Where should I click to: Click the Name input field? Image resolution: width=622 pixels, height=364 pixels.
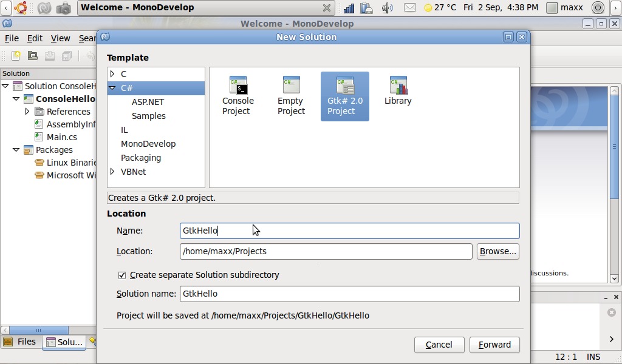coord(349,231)
